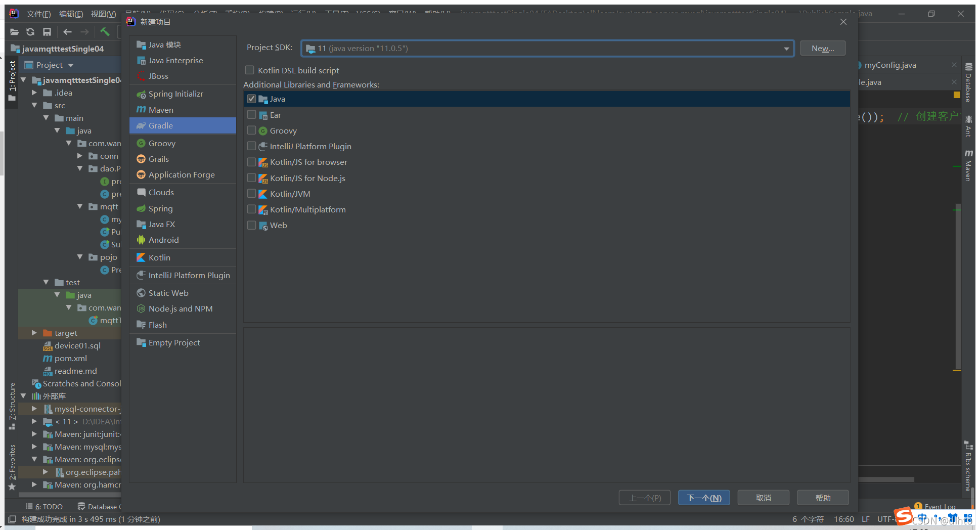Screen dimensions: 980x530
Task: Select Java Enterprise in project list
Action: tap(183, 60)
